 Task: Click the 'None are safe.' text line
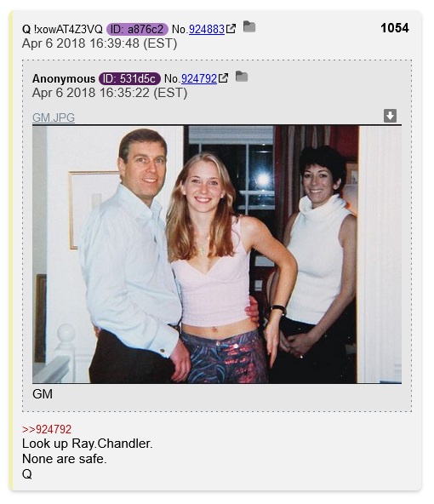click(x=64, y=459)
